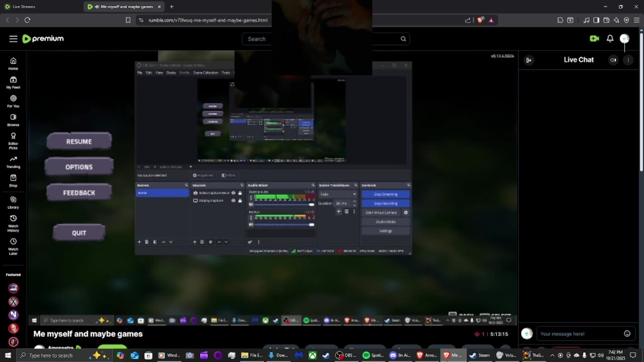Open the Brave playlist music icon
This screenshot has width=644, height=362.
point(586,20)
